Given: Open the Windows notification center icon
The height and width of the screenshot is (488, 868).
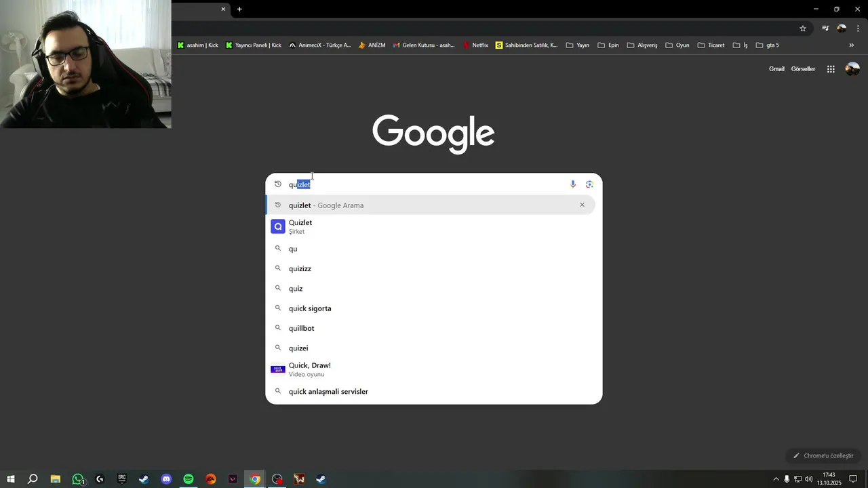Looking at the screenshot, I should 853,479.
